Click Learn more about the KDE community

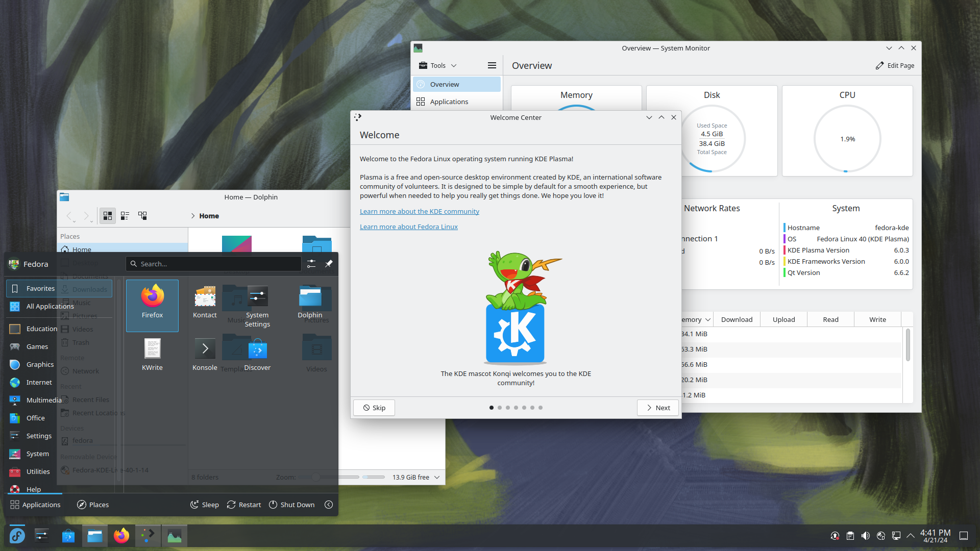click(420, 211)
